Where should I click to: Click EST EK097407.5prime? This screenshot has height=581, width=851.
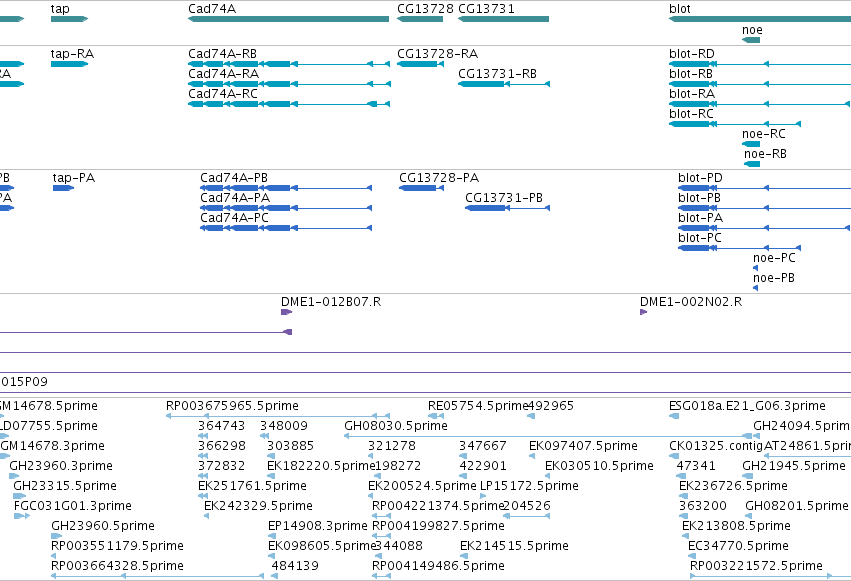(x=583, y=446)
